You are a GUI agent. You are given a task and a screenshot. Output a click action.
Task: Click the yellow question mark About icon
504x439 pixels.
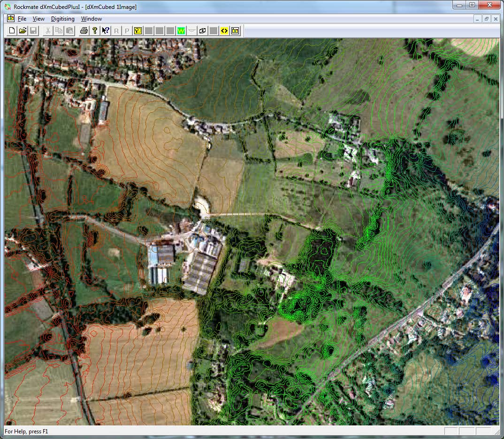tap(94, 31)
